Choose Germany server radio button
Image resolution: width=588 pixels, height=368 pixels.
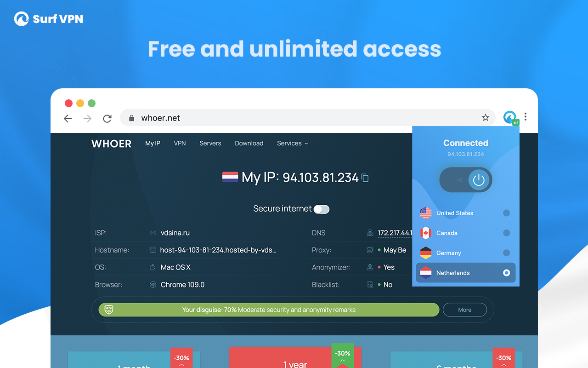(506, 253)
